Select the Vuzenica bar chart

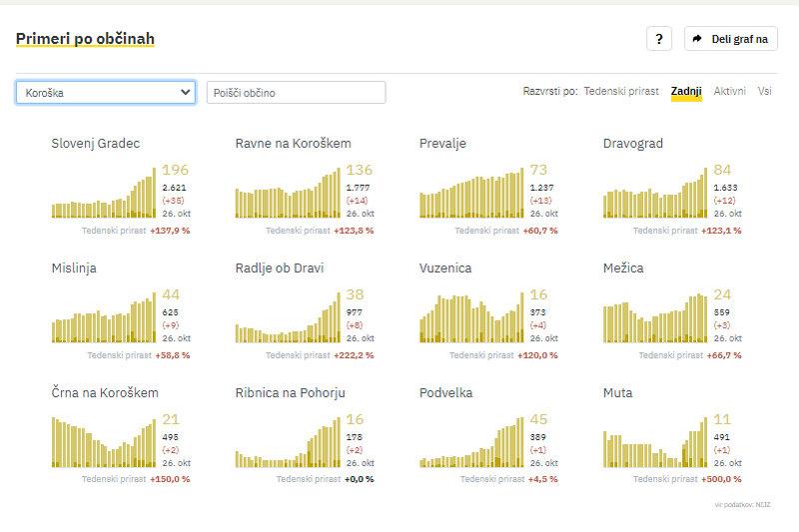(x=471, y=319)
